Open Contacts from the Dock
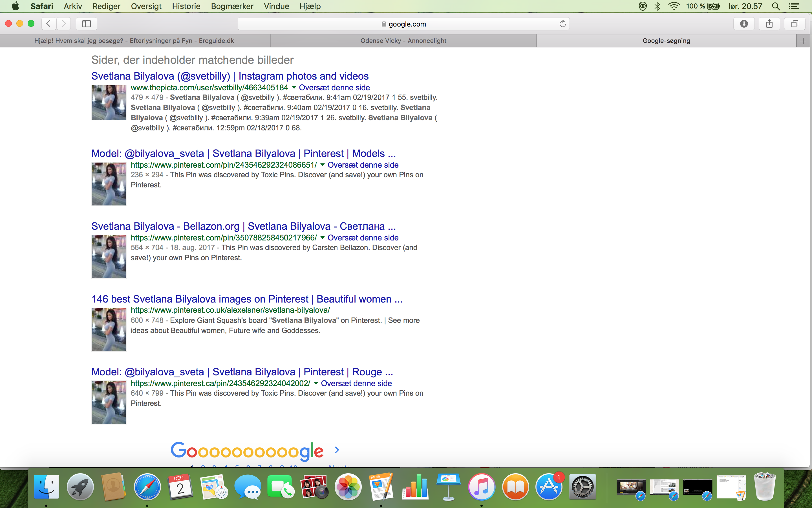 tap(113, 487)
